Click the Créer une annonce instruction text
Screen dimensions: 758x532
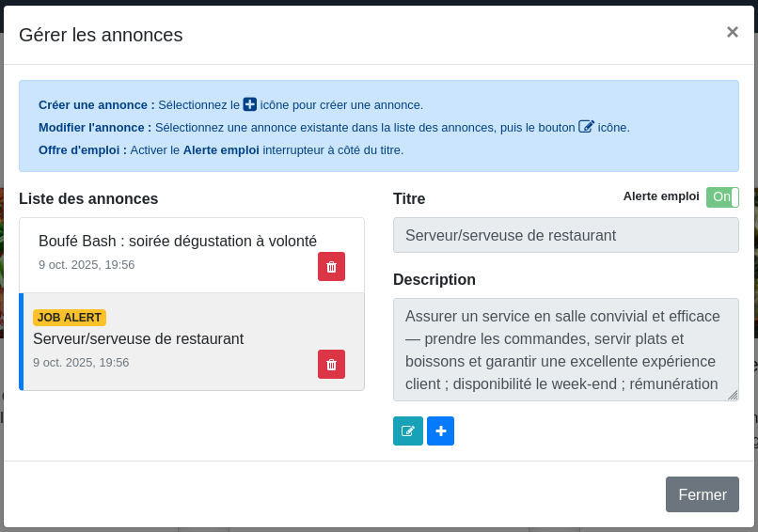point(230,105)
